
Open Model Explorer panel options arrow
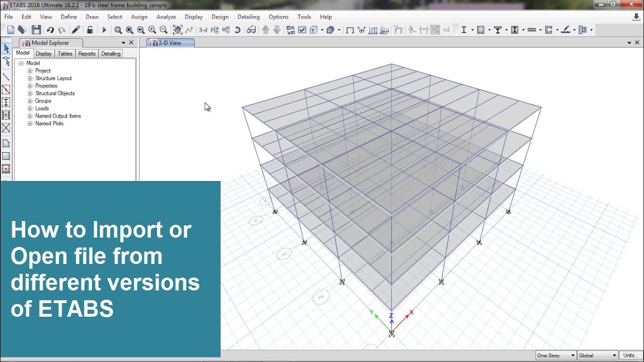[123, 43]
